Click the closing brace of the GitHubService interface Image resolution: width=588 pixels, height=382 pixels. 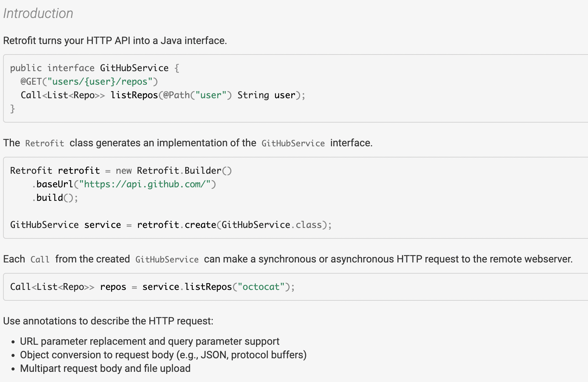pyautogui.click(x=13, y=109)
